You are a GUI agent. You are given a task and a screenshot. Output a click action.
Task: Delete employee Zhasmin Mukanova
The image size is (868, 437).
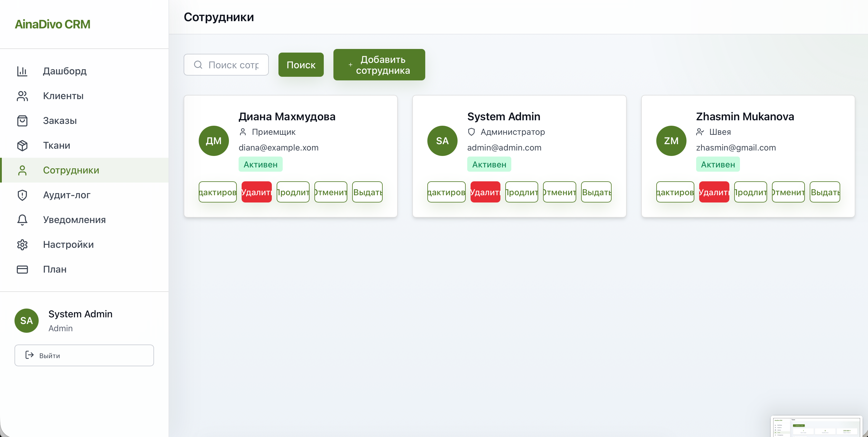pos(714,192)
